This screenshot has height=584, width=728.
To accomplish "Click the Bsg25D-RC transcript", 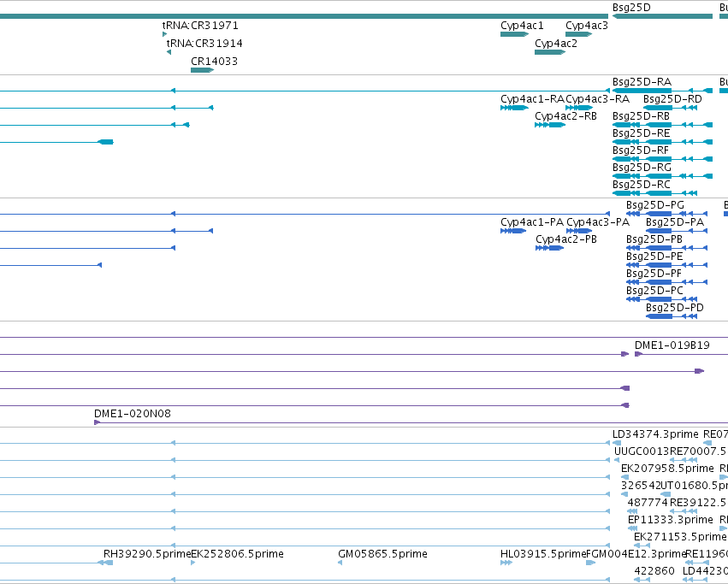I will (654, 193).
